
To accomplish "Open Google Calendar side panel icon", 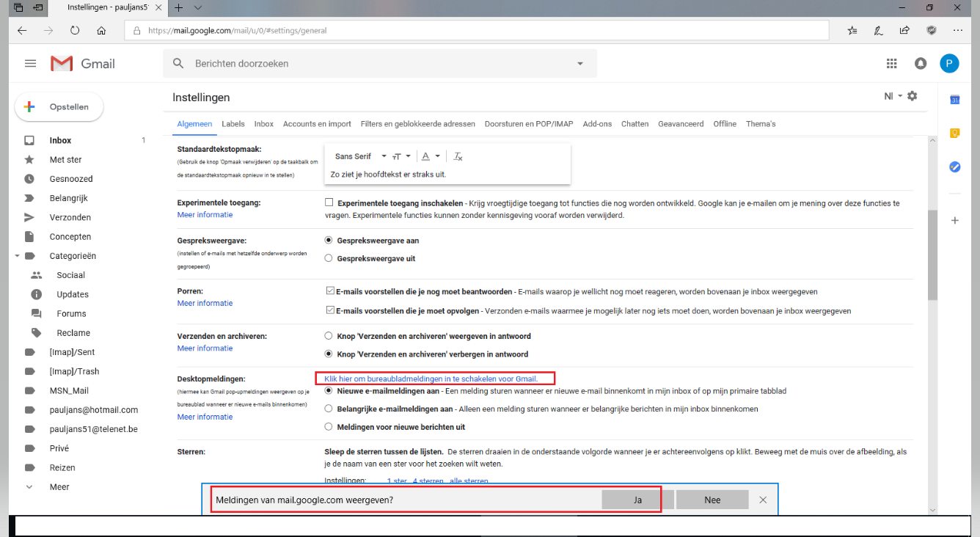I will point(954,100).
